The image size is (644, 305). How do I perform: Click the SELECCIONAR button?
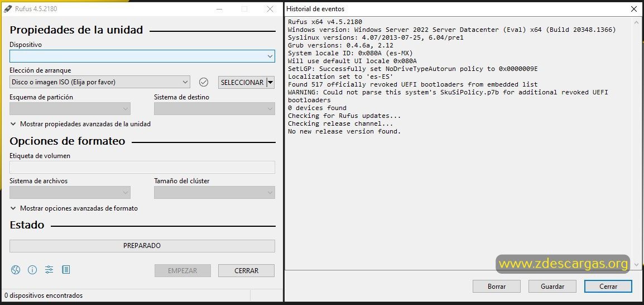click(x=242, y=82)
